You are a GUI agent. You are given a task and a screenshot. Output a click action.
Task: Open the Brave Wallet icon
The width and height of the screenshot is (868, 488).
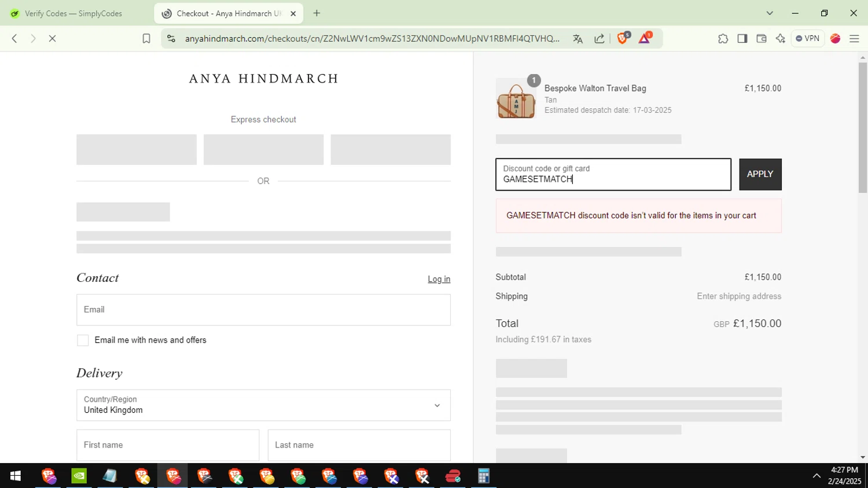tap(762, 39)
